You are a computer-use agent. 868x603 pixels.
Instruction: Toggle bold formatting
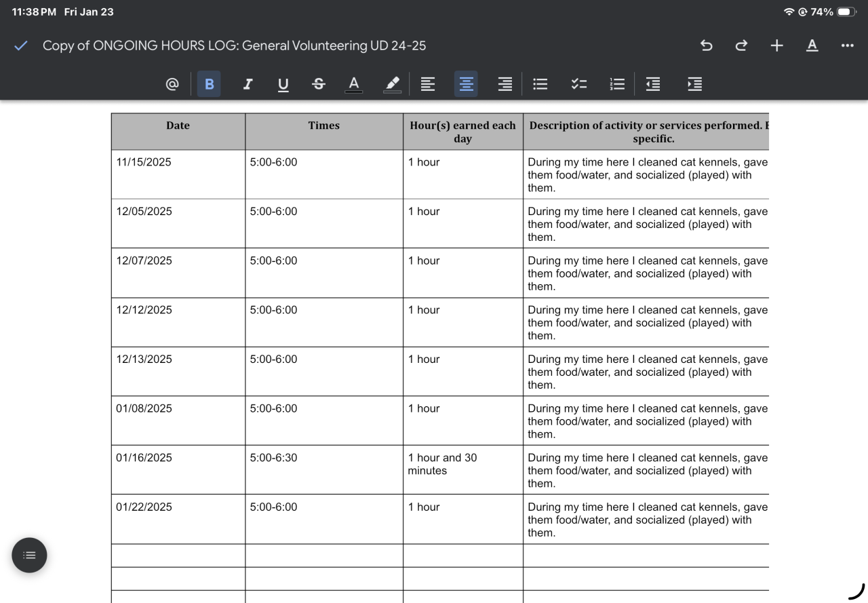coord(209,84)
